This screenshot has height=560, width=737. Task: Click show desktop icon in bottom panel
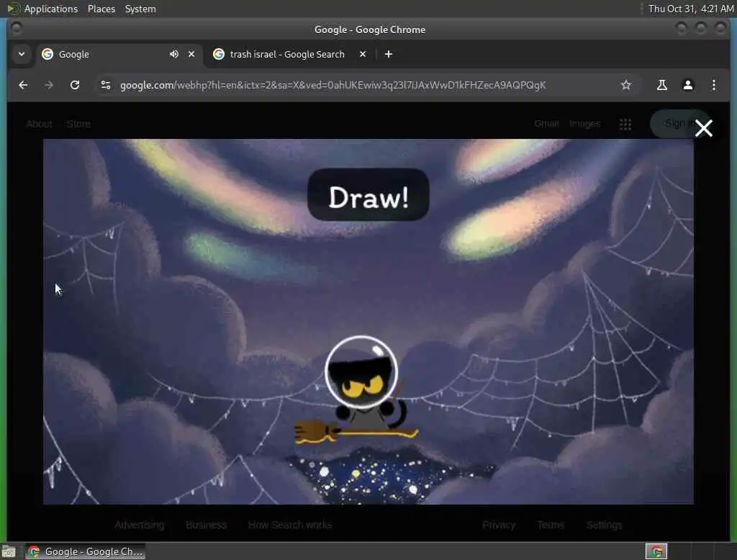[9, 551]
